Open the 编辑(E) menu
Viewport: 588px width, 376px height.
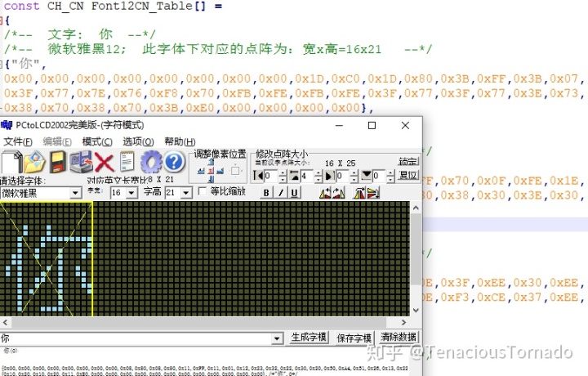point(57,142)
